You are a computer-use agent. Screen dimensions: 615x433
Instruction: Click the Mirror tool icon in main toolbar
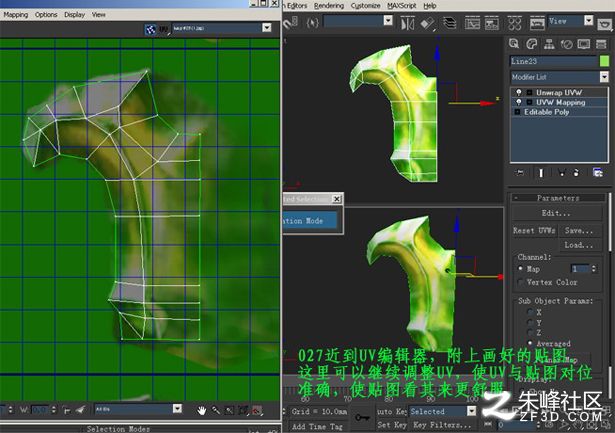[x=407, y=24]
